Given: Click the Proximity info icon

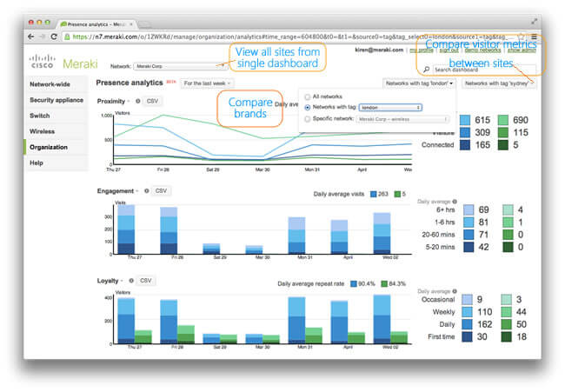Looking at the screenshot, I should coord(137,101).
